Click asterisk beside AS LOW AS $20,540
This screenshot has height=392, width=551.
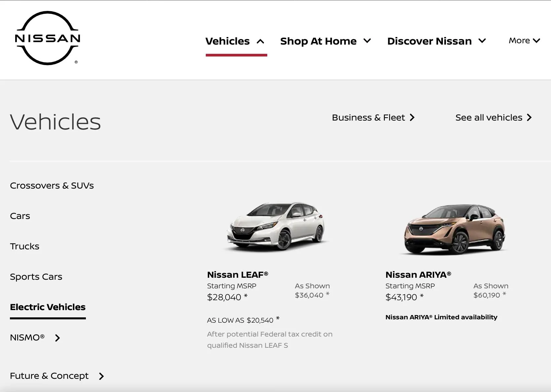point(278,318)
